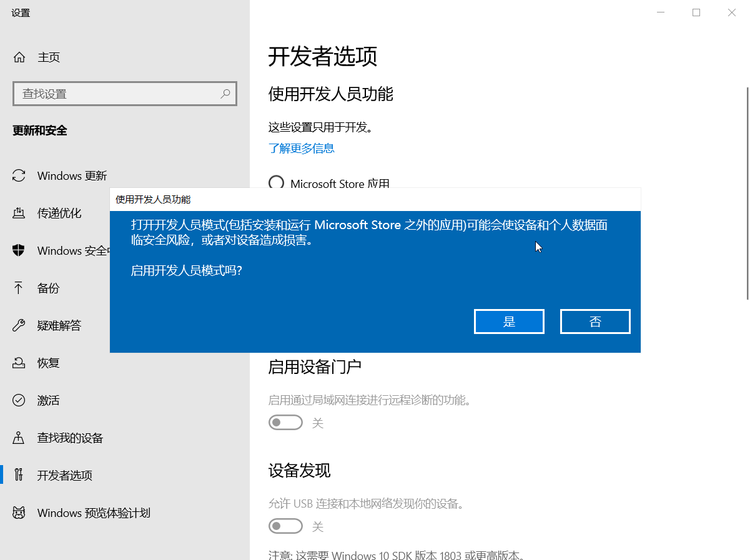Click the 查找设置 search field
The image size is (750, 560).
(x=125, y=94)
